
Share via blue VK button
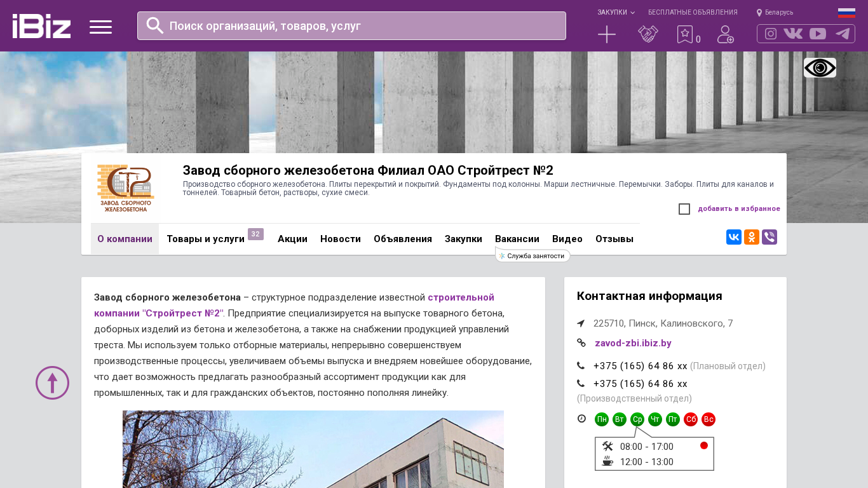[x=734, y=237]
